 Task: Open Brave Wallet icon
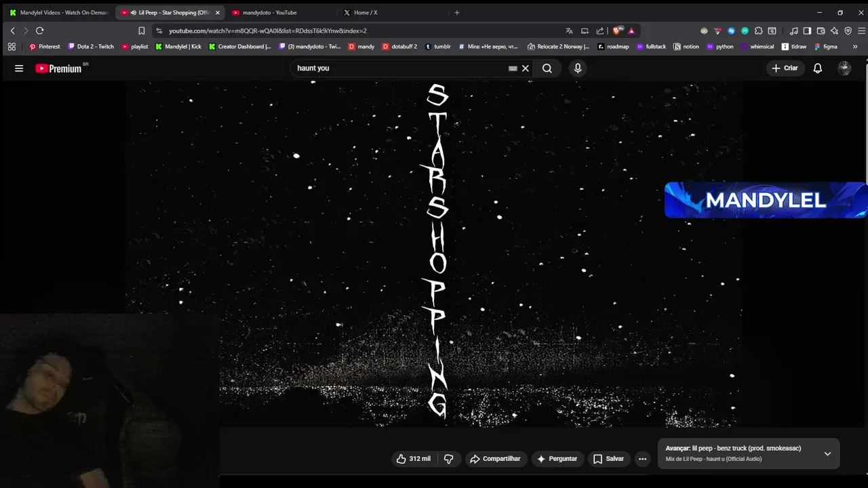[821, 30]
